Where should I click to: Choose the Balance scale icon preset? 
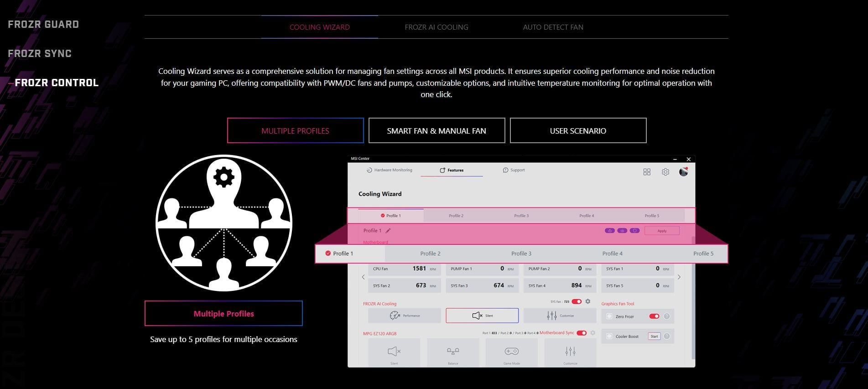453,352
